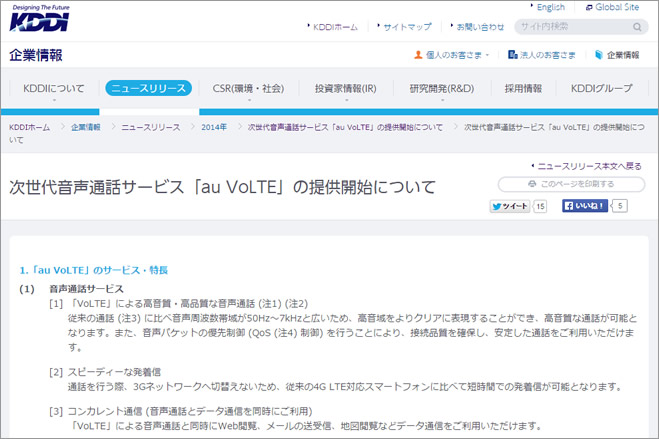Click breadcrumb KDDIホーム
This screenshot has width=659, height=439.
pos(29,127)
